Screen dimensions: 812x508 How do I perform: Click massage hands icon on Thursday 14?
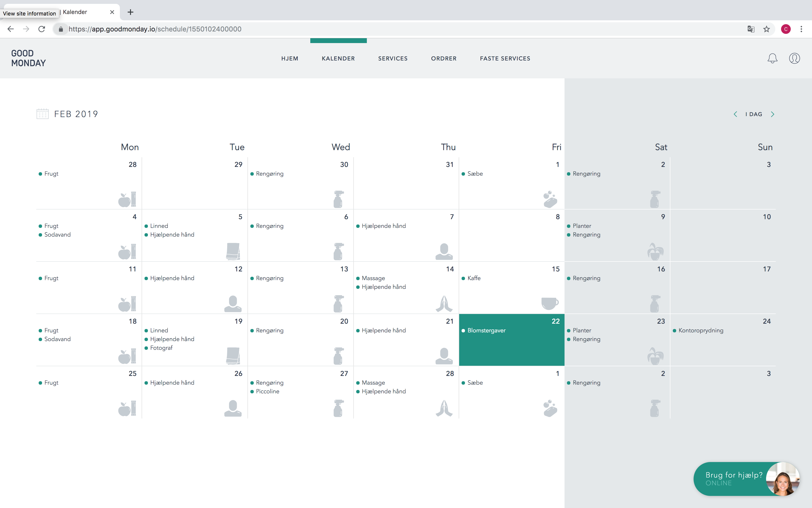[444, 304]
